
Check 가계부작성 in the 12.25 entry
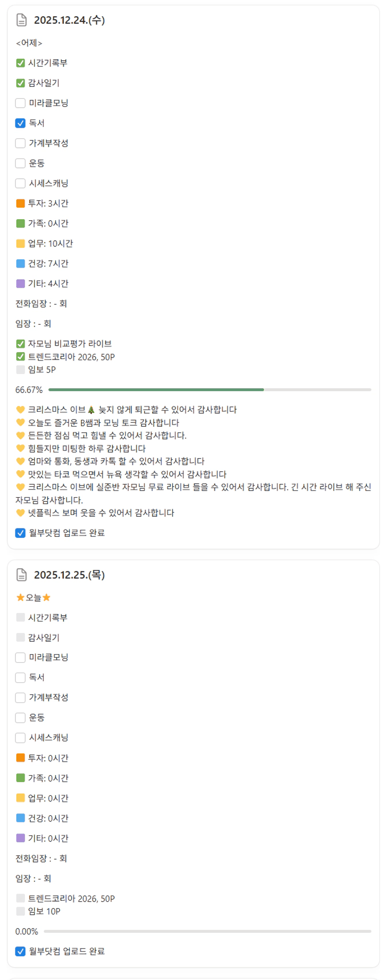click(21, 697)
